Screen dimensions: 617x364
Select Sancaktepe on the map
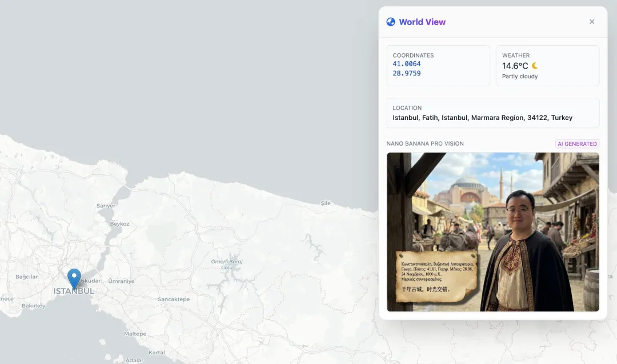click(x=174, y=299)
